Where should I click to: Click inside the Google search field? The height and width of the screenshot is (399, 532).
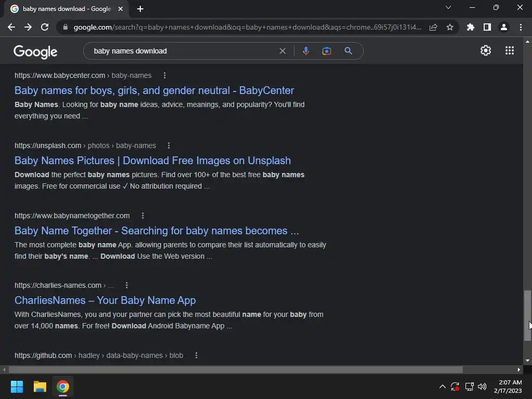[x=183, y=51]
